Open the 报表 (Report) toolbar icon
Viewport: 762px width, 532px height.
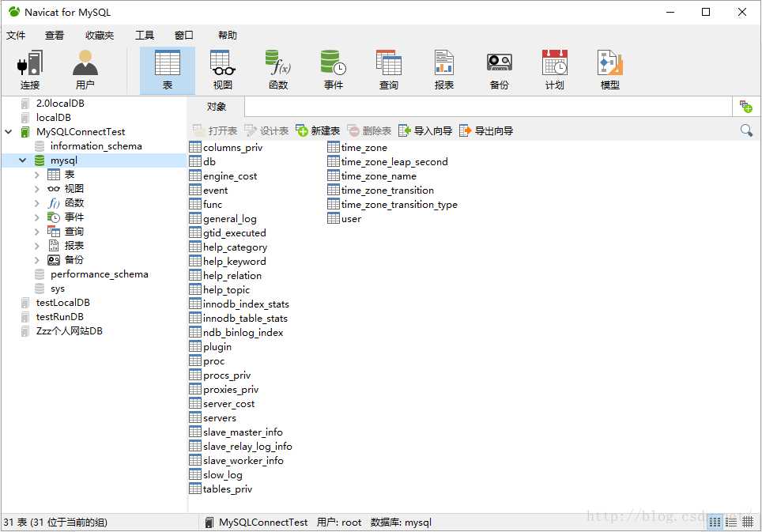coord(443,70)
